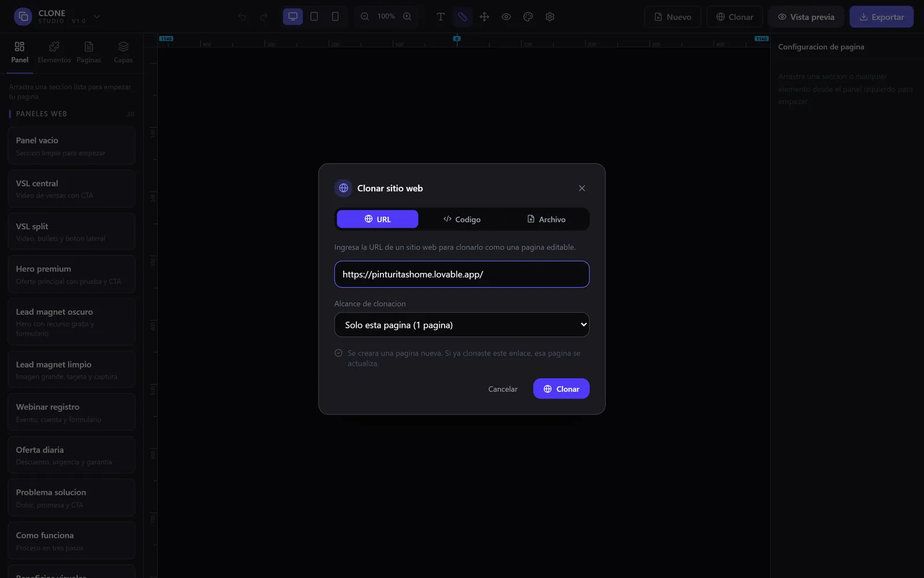Switch to desktop viewport
This screenshot has width=924, height=578.
click(293, 17)
